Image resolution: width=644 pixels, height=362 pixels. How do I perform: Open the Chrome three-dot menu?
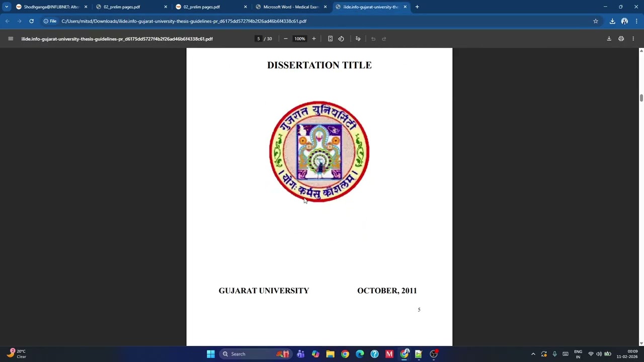click(636, 21)
